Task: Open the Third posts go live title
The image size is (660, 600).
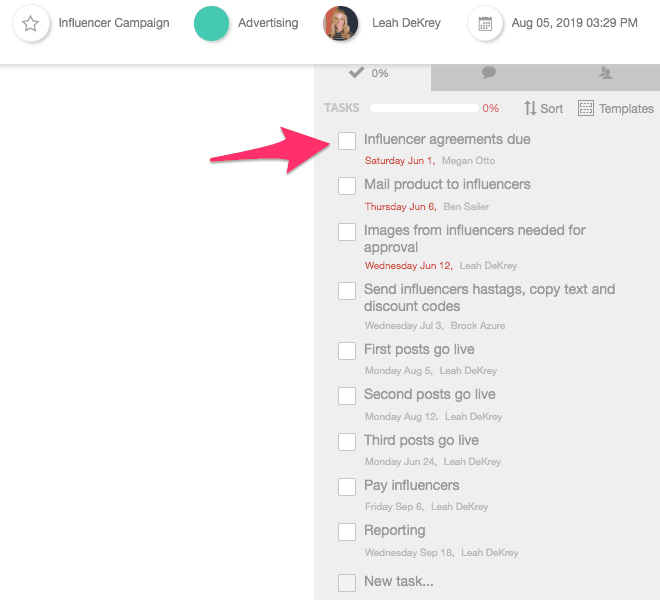Action: [x=421, y=440]
